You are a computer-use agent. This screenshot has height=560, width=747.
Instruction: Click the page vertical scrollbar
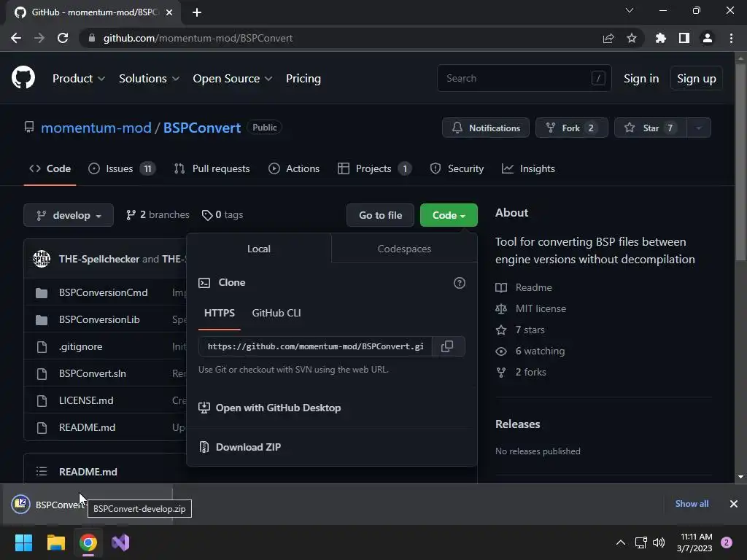(x=740, y=162)
